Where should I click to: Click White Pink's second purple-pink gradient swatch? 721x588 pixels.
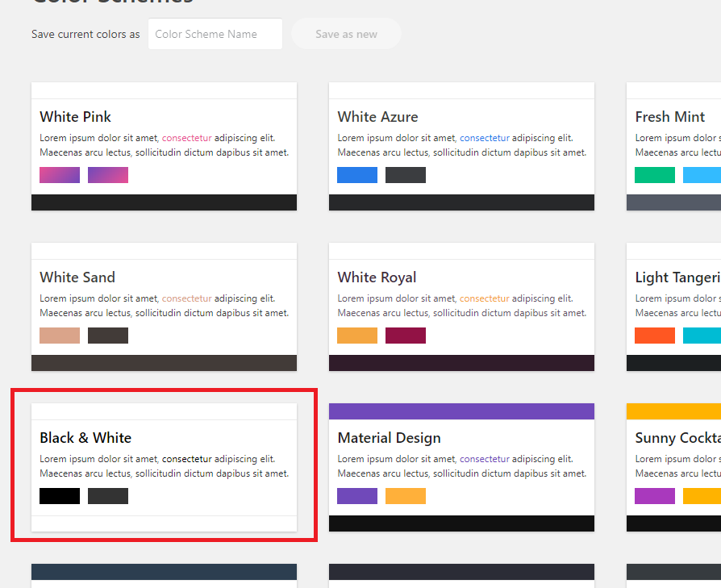coord(108,175)
